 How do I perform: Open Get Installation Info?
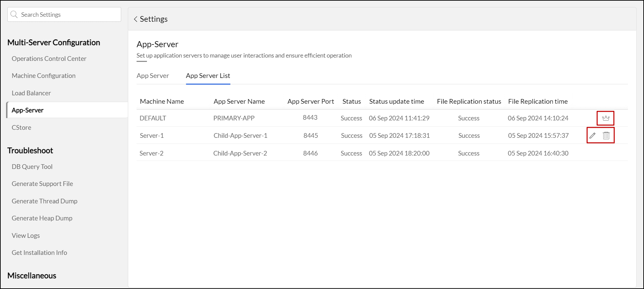pyautogui.click(x=39, y=253)
